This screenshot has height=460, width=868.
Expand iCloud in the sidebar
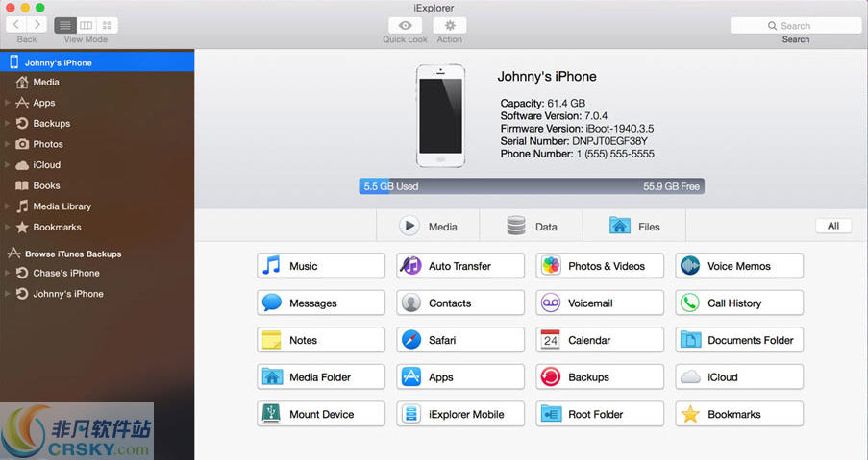(x=7, y=165)
